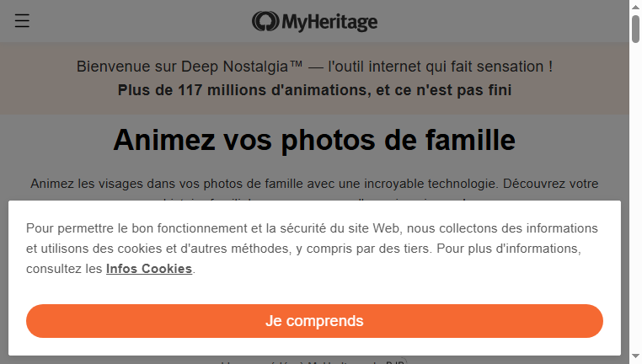Viewport: 642px width, 364px height.
Task: Click the Bienvenue sur Deep Nostalgia banner line
Action: pos(314,67)
